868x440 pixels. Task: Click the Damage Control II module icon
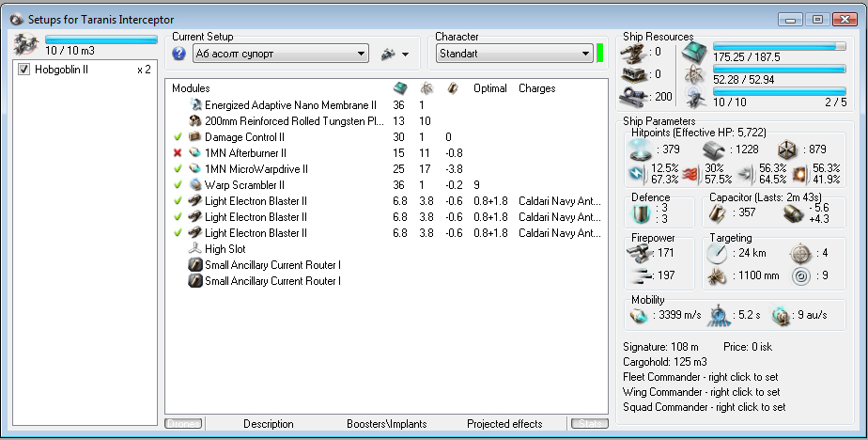point(194,137)
